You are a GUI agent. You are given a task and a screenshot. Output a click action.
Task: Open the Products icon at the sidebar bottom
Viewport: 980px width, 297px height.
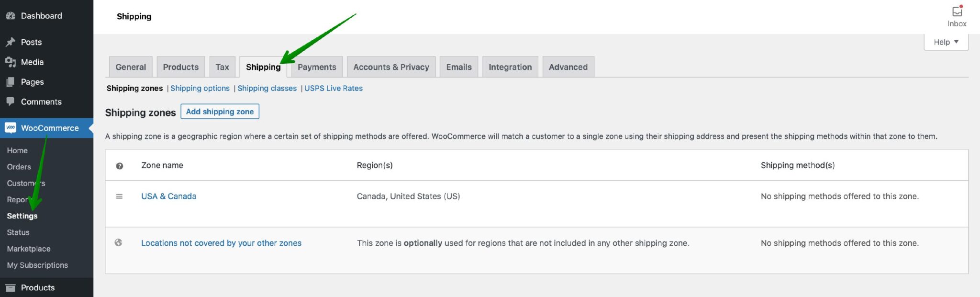pos(11,287)
